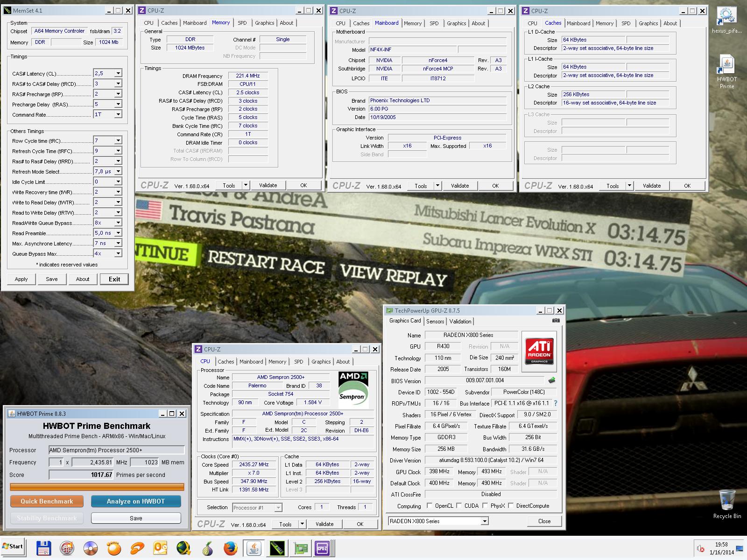Enable the OpenCL checkbox in GPU-Z
Viewport: 747px width, 560px height.
point(430,505)
